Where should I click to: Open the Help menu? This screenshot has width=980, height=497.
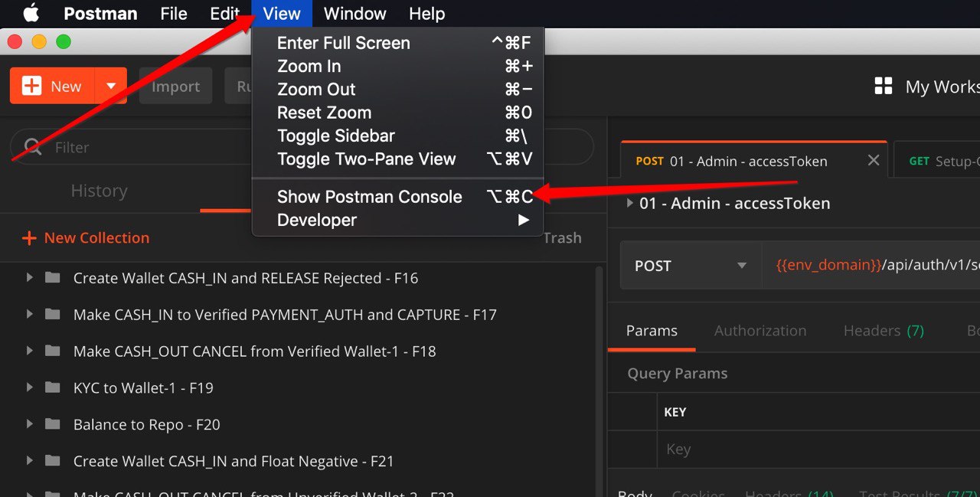pos(427,14)
